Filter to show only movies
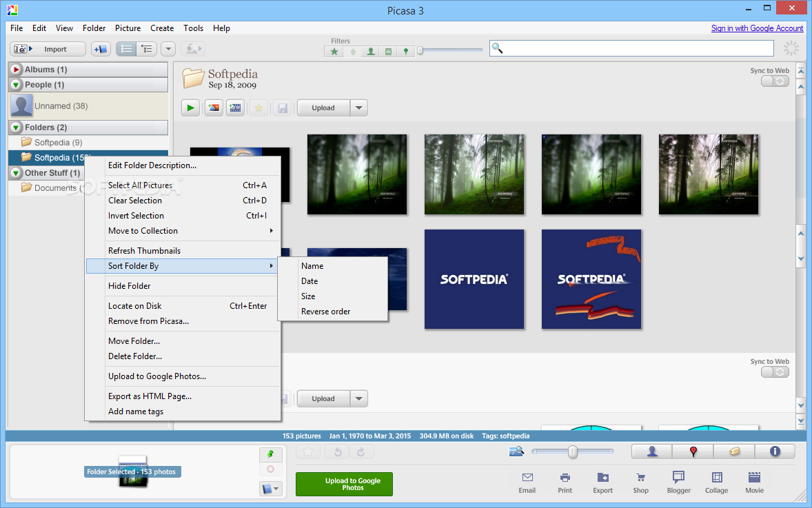 388,51
